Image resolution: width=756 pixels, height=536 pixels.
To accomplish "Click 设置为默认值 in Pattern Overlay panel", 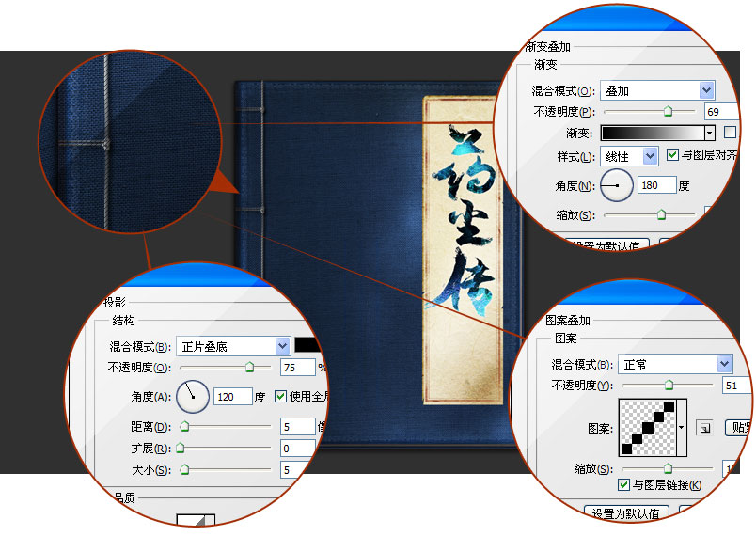I will point(626,512).
